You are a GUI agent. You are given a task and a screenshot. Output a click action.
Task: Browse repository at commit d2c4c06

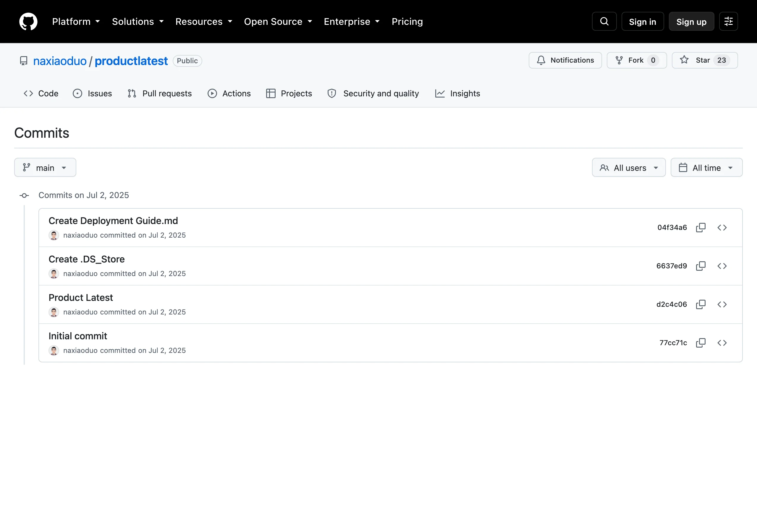tap(722, 304)
